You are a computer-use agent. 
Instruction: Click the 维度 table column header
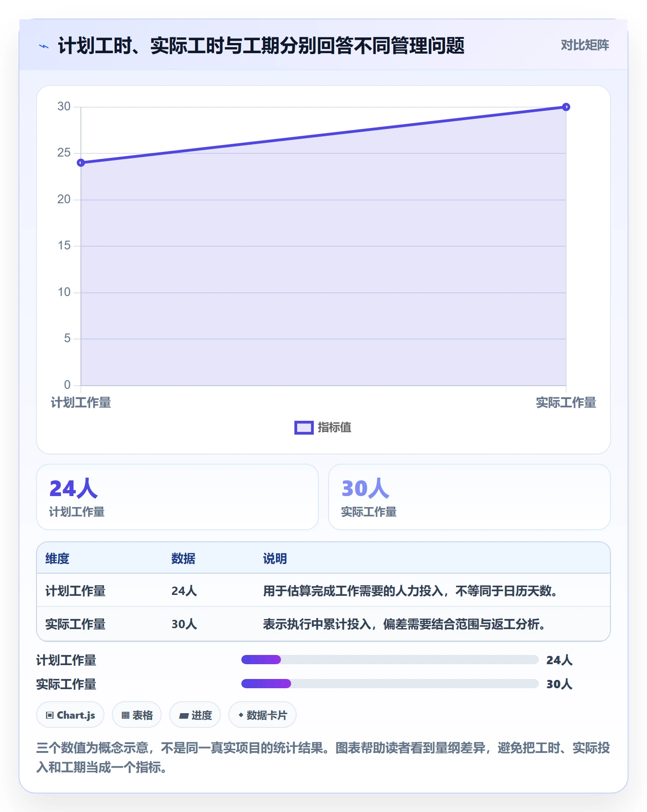pyautogui.click(x=57, y=559)
